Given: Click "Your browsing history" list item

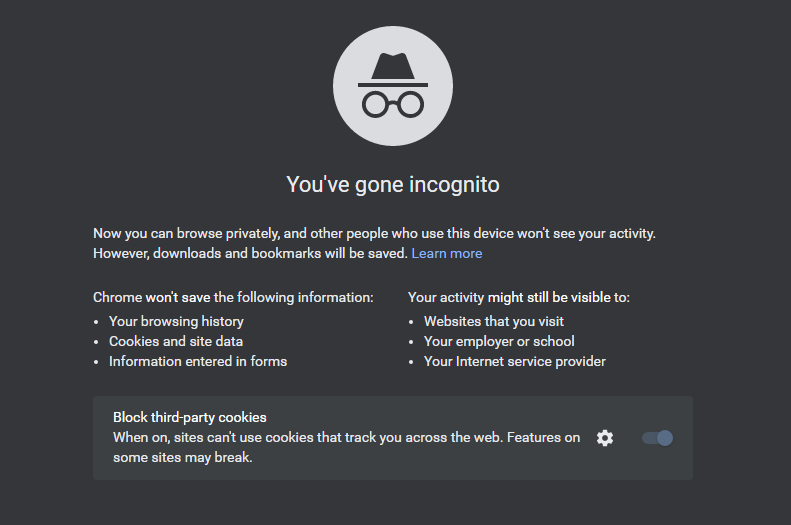Looking at the screenshot, I should tap(176, 322).
